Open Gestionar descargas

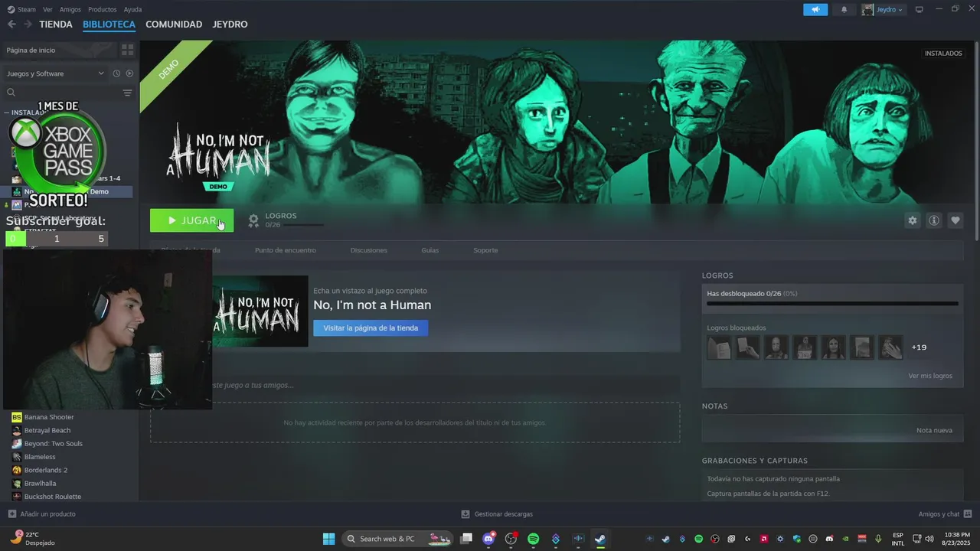[497, 514]
